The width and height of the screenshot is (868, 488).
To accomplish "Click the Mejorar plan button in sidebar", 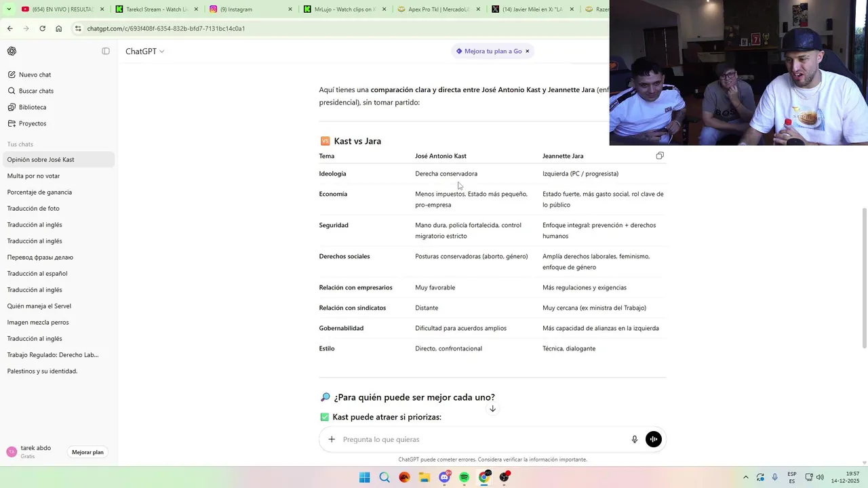I will (x=87, y=452).
